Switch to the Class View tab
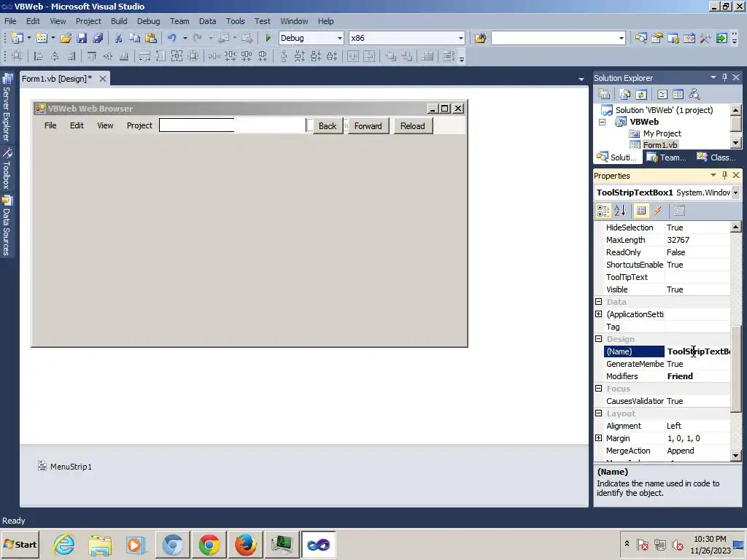The height and width of the screenshot is (560, 747). click(716, 157)
